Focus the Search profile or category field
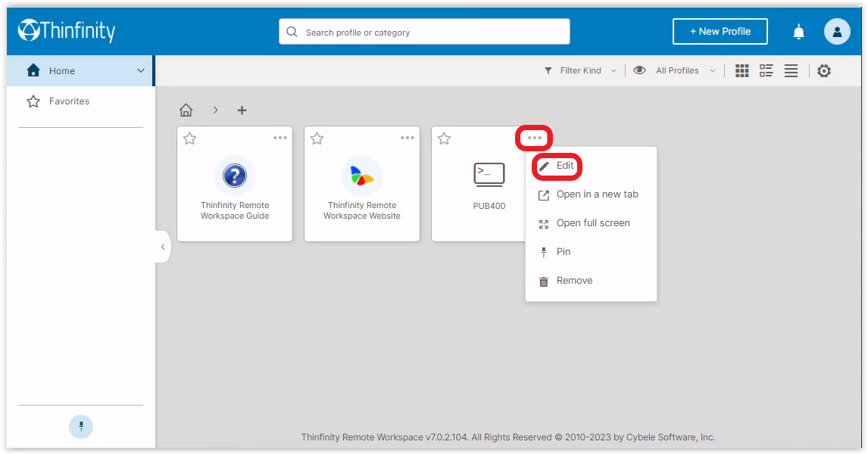This screenshot has width=868, height=454. (x=424, y=32)
